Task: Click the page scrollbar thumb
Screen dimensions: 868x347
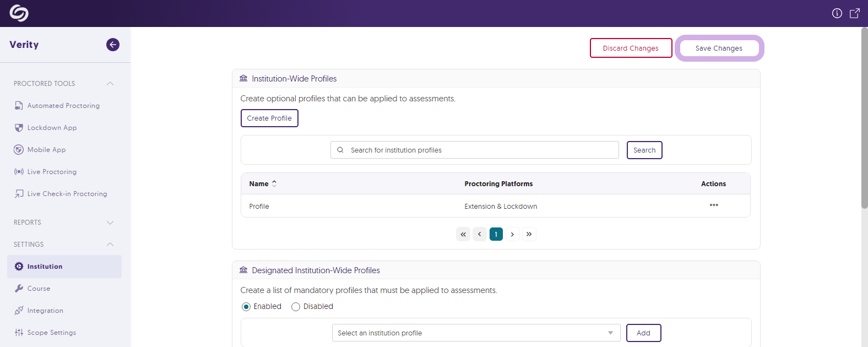Action: pyautogui.click(x=864, y=118)
